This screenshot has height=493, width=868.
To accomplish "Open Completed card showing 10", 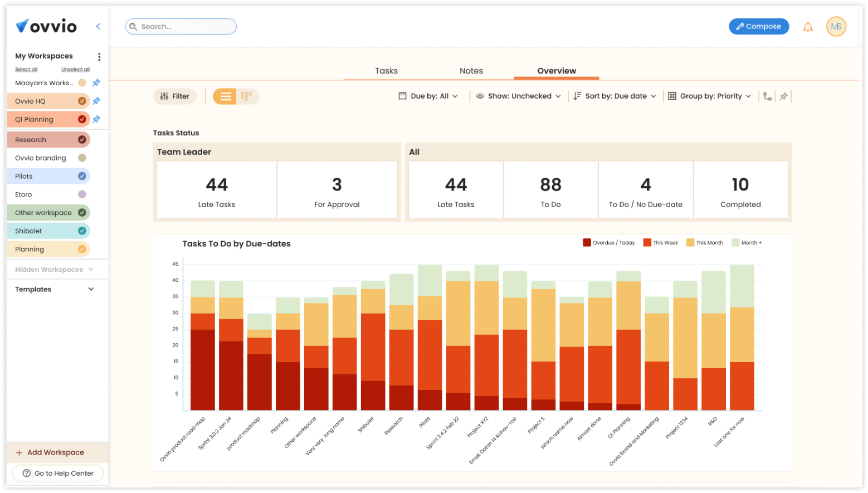I will point(740,190).
